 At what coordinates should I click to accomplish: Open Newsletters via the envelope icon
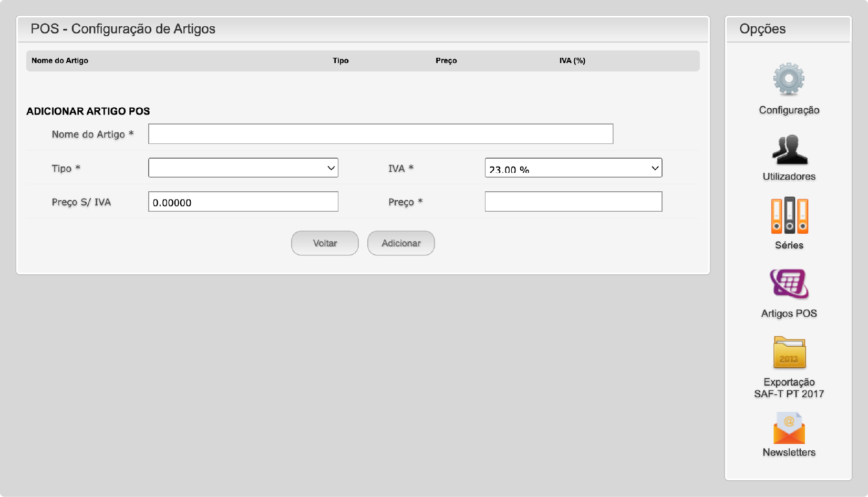pyautogui.click(x=789, y=428)
